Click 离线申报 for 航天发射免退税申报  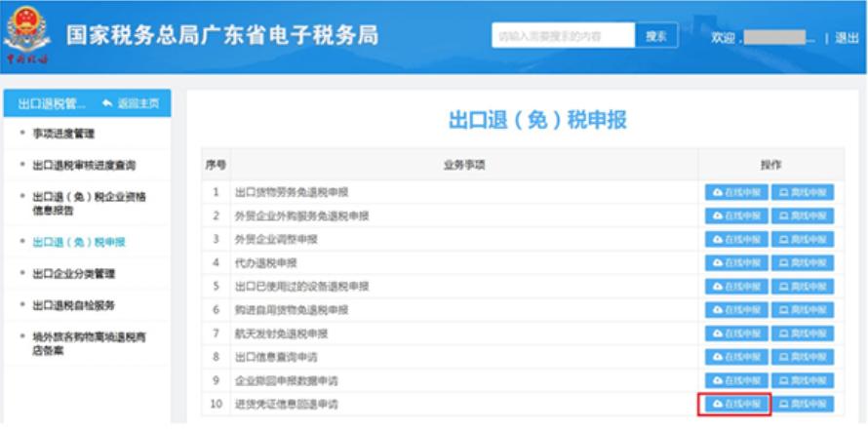tap(803, 333)
